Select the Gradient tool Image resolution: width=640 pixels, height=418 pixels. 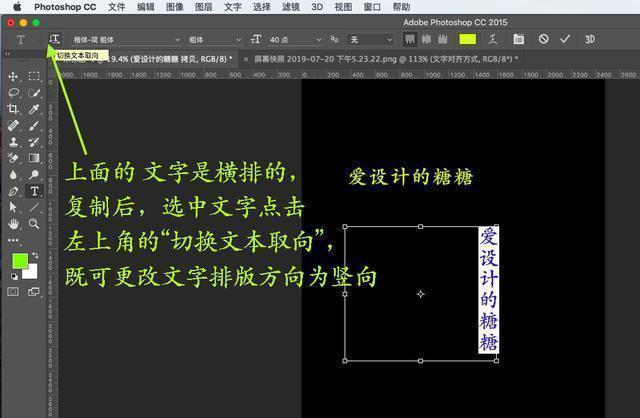(x=34, y=158)
